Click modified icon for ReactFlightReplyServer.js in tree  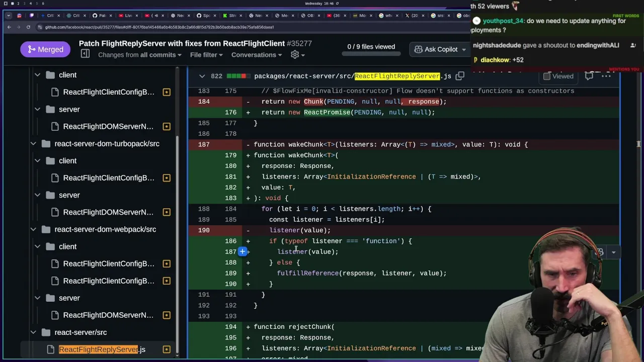(x=167, y=349)
